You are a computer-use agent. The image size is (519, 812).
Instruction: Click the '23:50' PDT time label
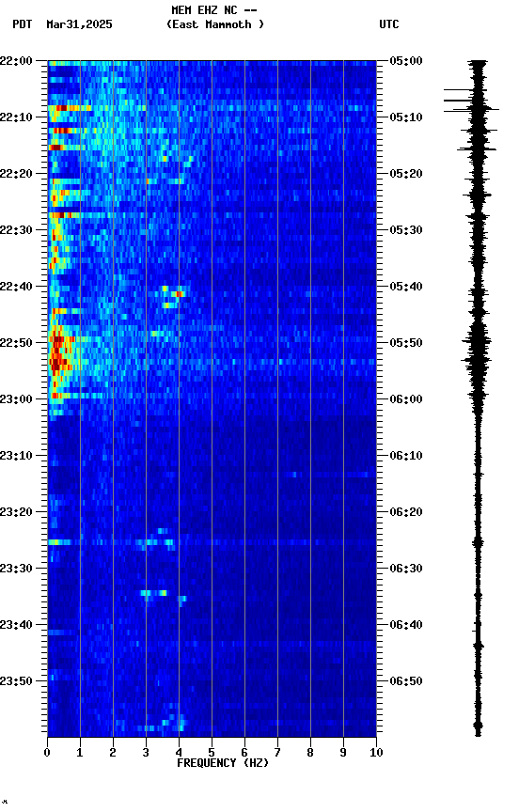click(x=16, y=681)
